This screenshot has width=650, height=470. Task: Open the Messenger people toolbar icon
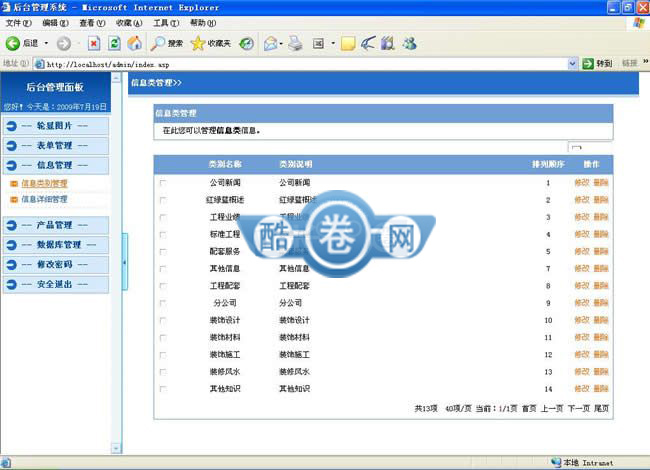410,43
